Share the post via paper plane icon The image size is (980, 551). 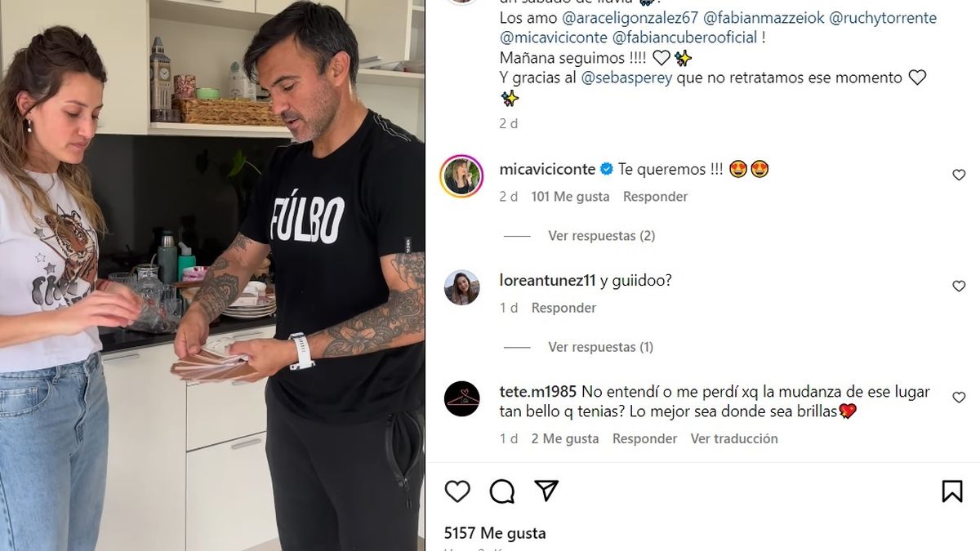click(x=546, y=491)
